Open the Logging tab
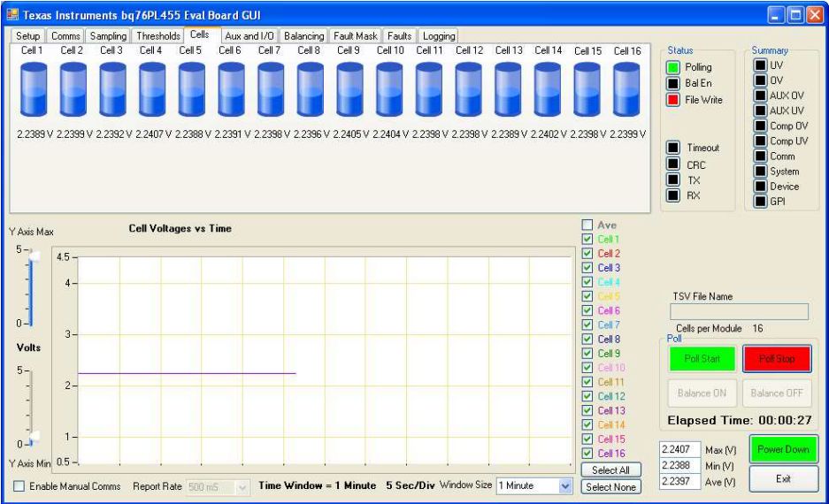This screenshot has width=829, height=504. 439,36
